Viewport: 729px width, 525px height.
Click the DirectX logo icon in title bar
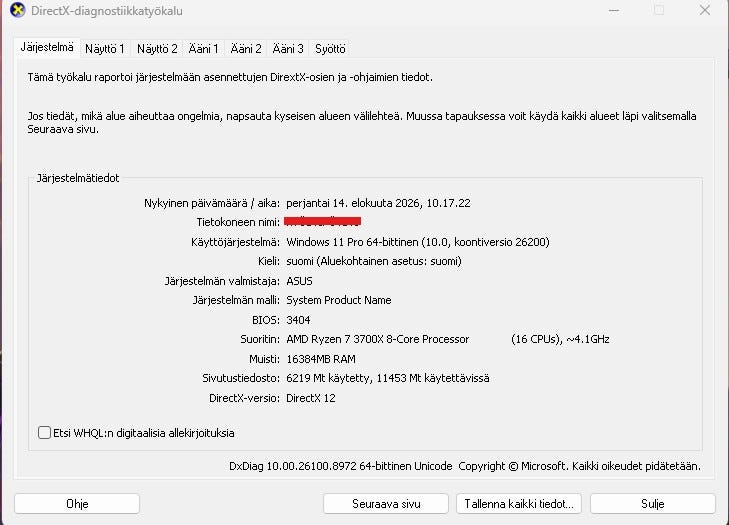[x=18, y=10]
